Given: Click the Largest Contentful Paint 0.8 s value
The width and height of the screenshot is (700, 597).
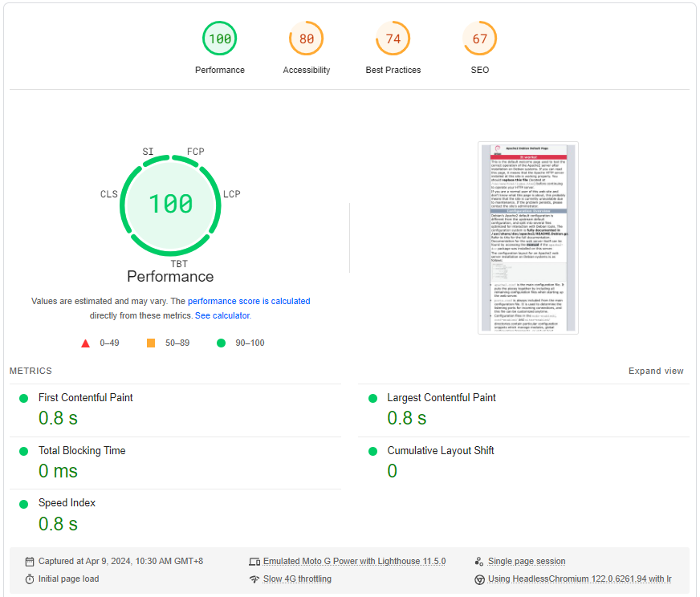Looking at the screenshot, I should 407,418.
